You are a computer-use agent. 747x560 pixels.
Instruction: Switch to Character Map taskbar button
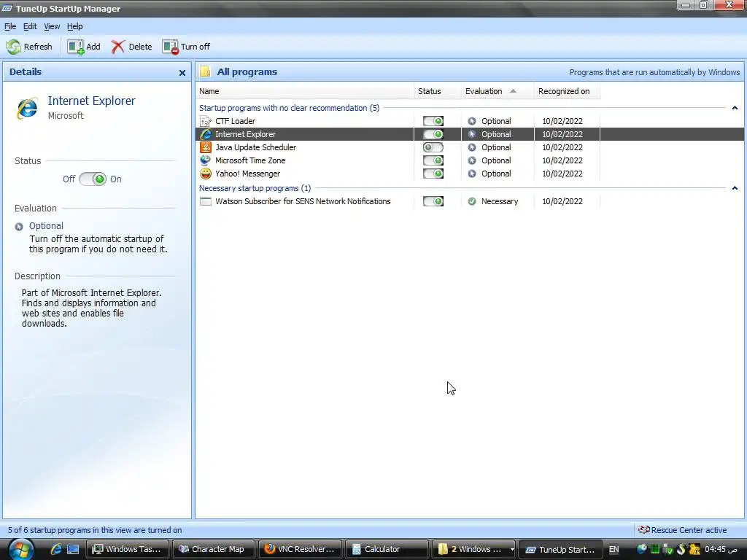213,549
